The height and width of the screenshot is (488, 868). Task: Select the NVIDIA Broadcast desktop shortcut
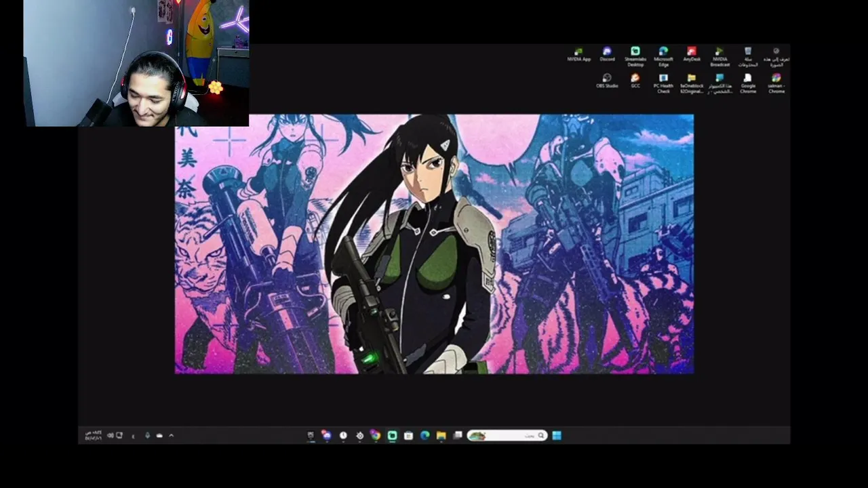click(x=719, y=56)
